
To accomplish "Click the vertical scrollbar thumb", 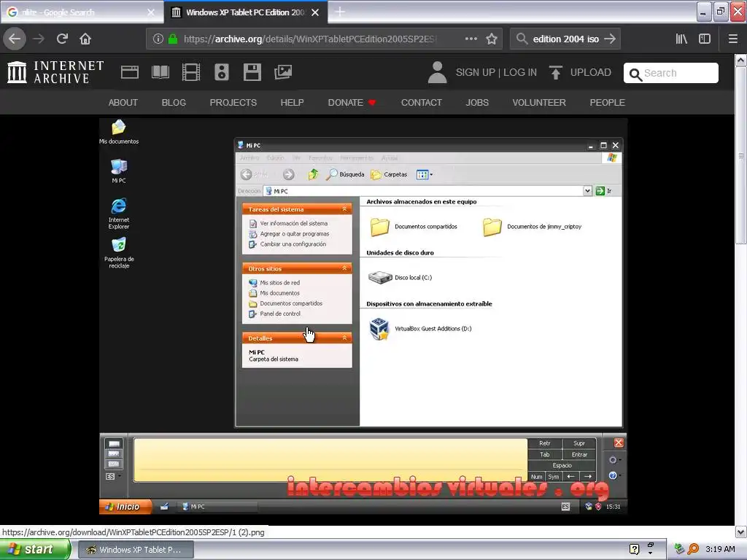I will coord(740,155).
